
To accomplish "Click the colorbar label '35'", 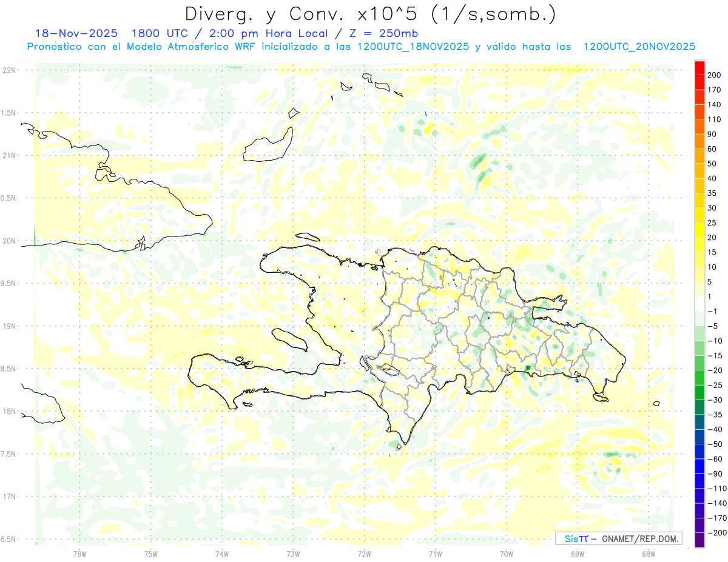I will (x=712, y=193).
